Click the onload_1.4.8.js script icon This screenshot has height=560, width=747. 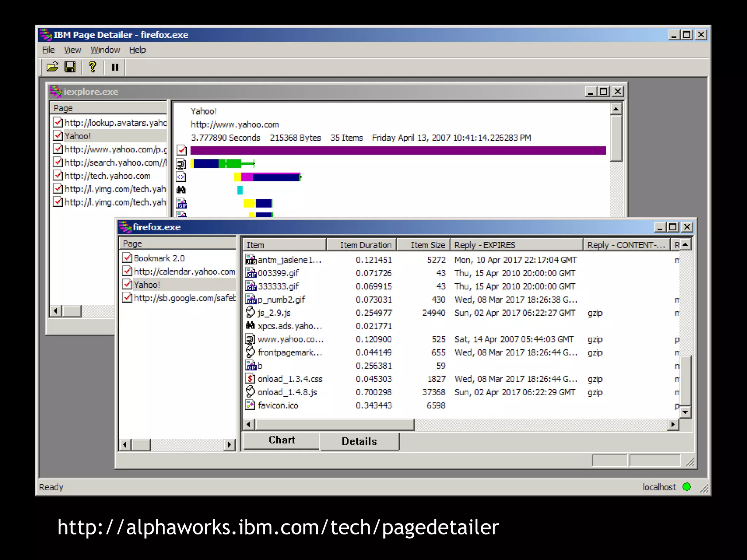251,392
